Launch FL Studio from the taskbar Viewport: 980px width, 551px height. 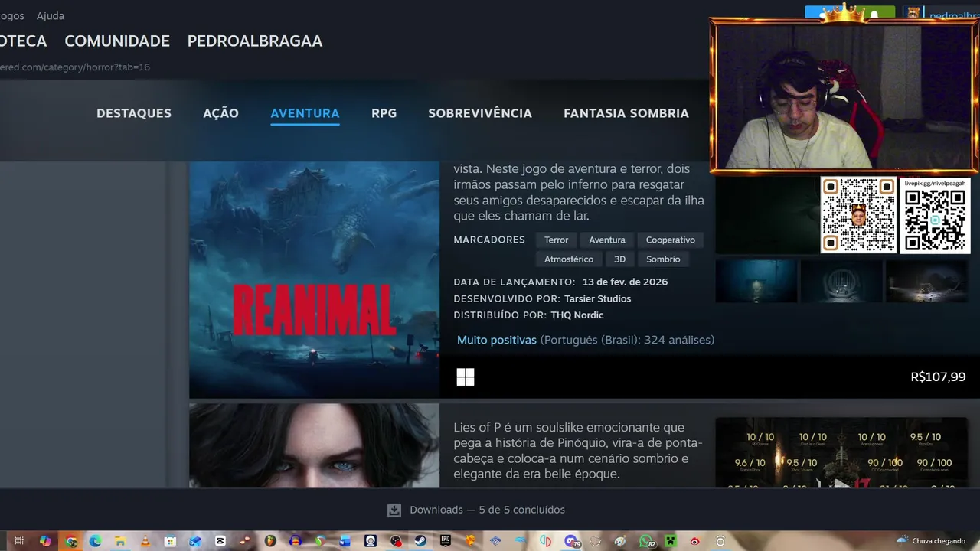coord(270,541)
